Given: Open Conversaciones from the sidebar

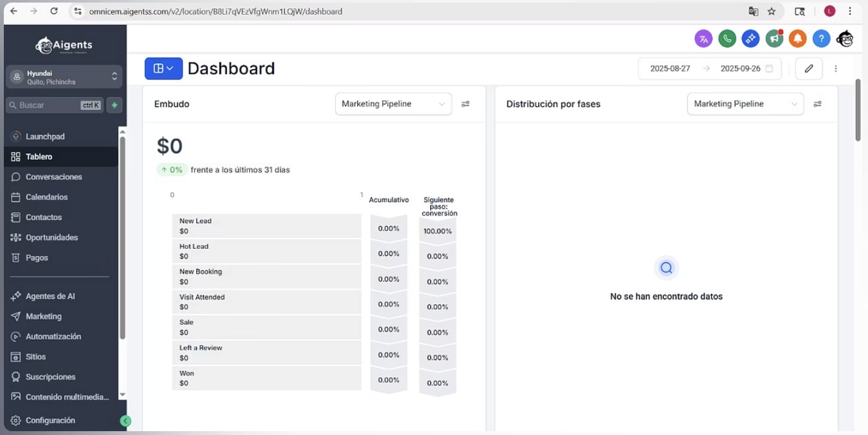Looking at the screenshot, I should click(x=53, y=177).
